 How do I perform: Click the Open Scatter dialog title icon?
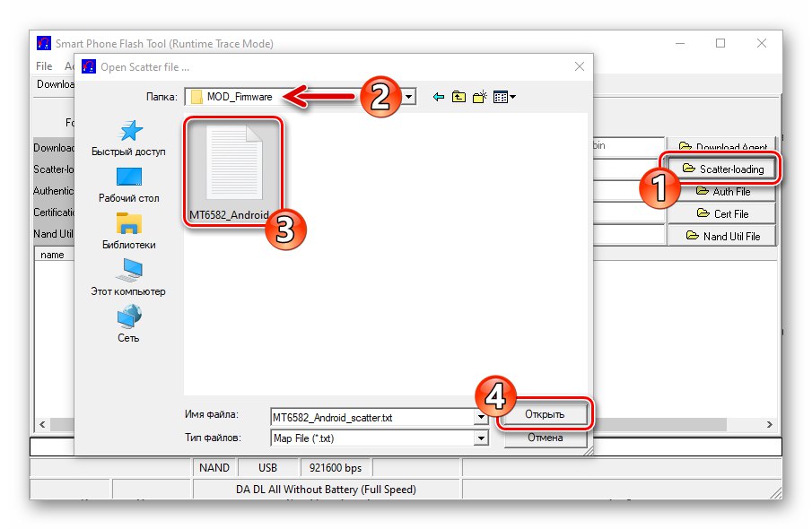[89, 66]
